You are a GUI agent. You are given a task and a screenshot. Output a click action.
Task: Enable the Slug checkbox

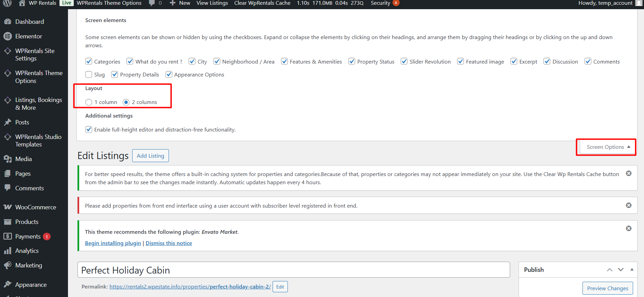(x=89, y=74)
